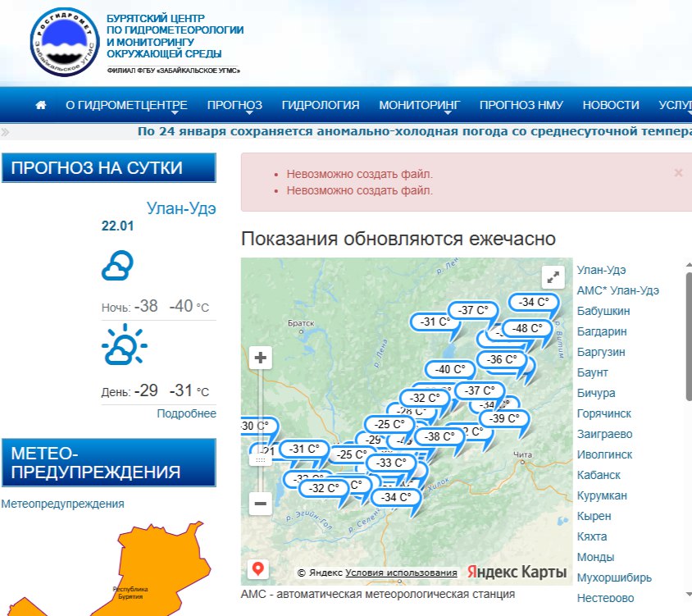Image resolution: width=692 pixels, height=616 pixels.
Task: Open the ГИДРОЛОГИЯ menu item
Action: (321, 105)
